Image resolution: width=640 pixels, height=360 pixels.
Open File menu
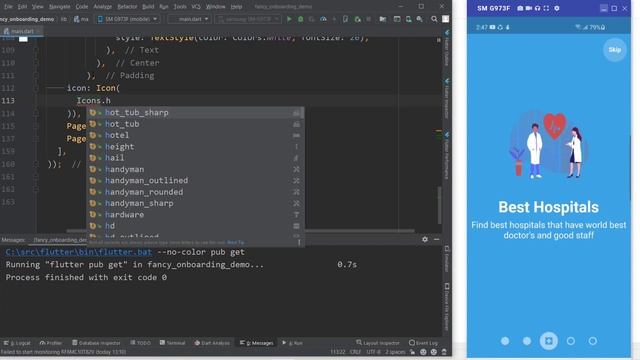[x=8, y=7]
